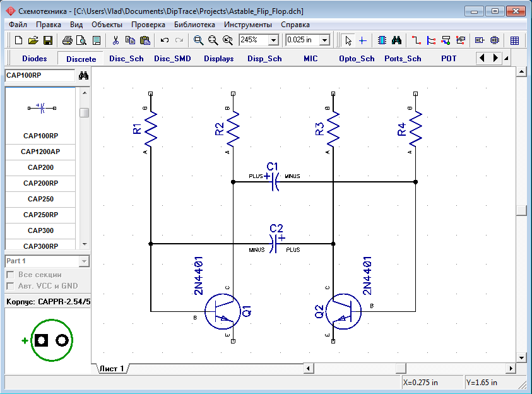The width and height of the screenshot is (532, 394).
Task: Expand the library list with small triangle
Action: [x=506, y=58]
